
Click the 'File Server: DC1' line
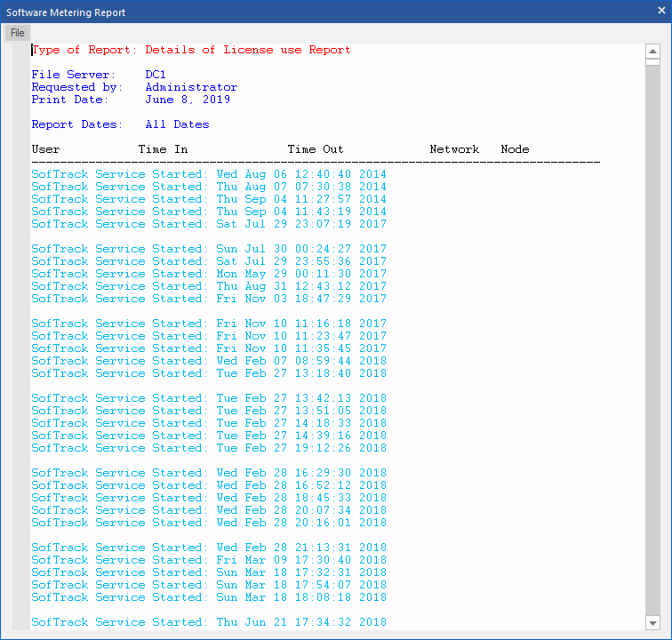pos(99,75)
